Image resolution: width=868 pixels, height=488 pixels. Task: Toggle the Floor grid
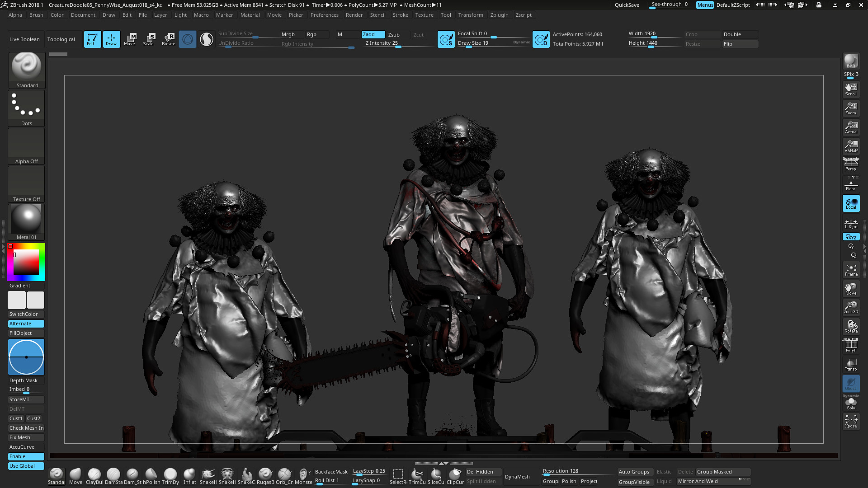click(x=851, y=184)
